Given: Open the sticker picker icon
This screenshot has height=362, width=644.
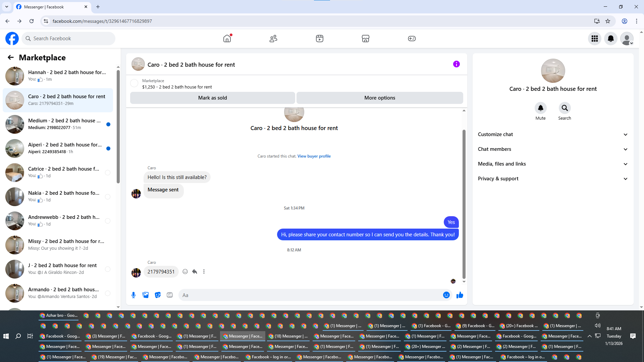Looking at the screenshot, I should [x=158, y=295].
